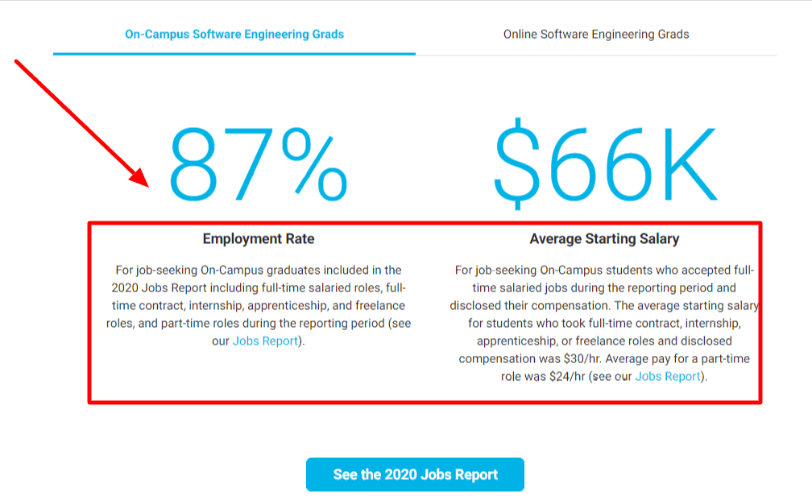The height and width of the screenshot is (504, 812).
Task: Open Jobs Report link under Average Starting Salary
Action: click(668, 377)
